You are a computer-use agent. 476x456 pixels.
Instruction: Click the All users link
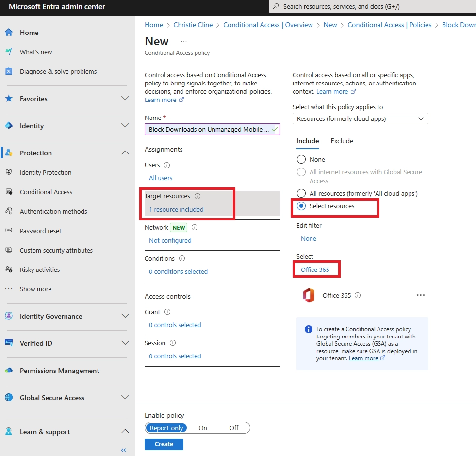click(x=161, y=178)
